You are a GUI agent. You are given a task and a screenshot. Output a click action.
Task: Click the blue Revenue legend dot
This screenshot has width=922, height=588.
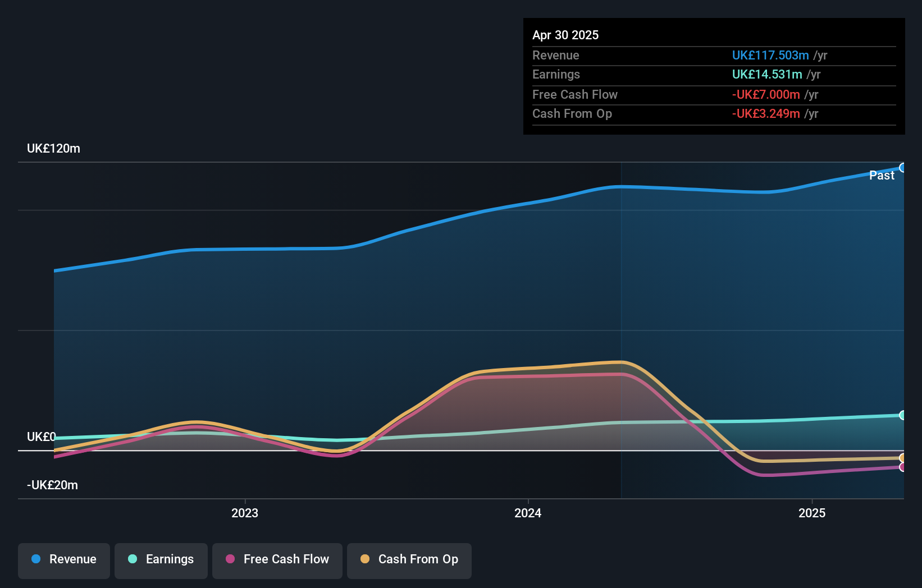coord(36,559)
